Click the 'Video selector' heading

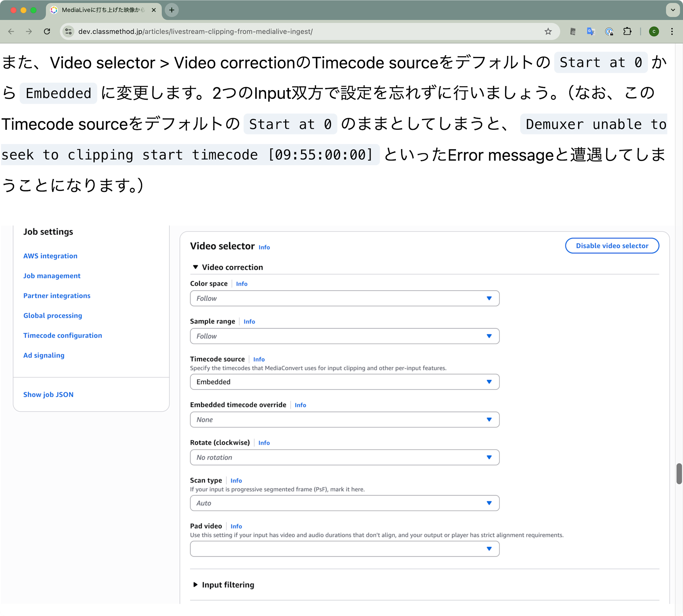pyautogui.click(x=222, y=246)
